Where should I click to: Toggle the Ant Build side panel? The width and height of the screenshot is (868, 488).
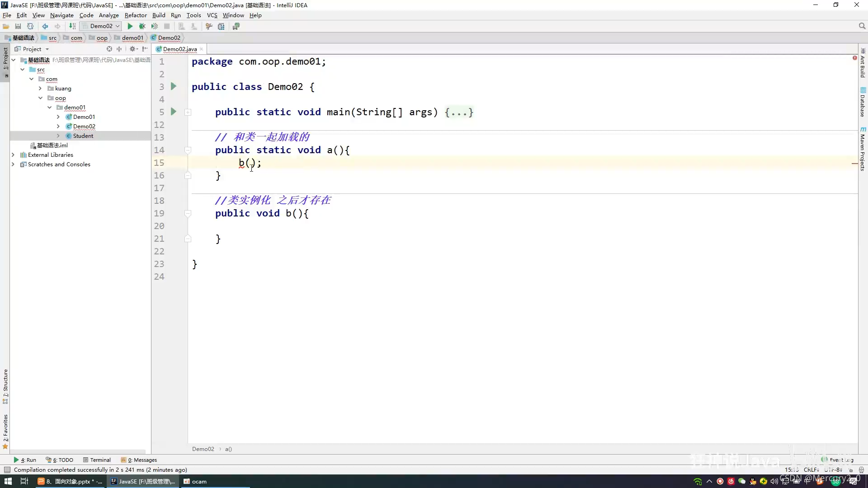(x=863, y=63)
